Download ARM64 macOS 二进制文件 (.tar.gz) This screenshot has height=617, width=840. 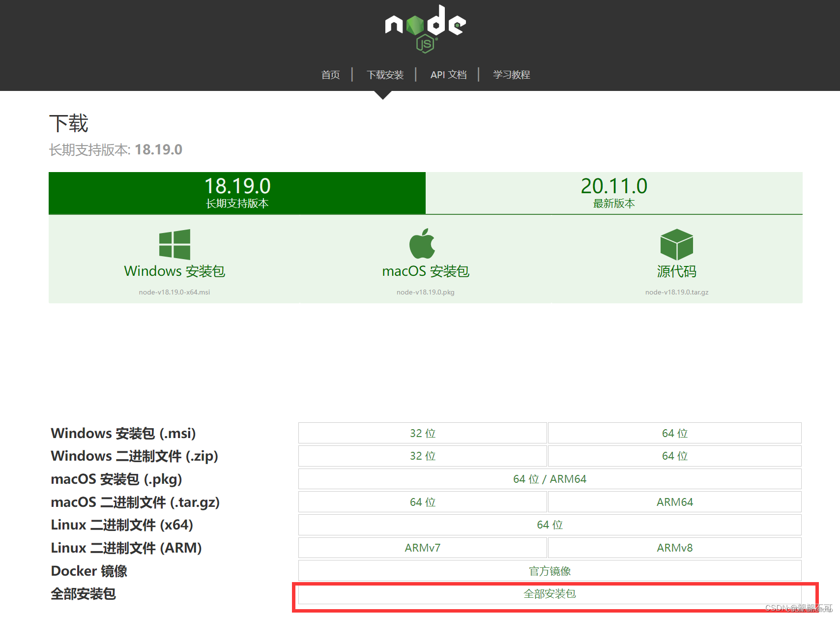(675, 502)
